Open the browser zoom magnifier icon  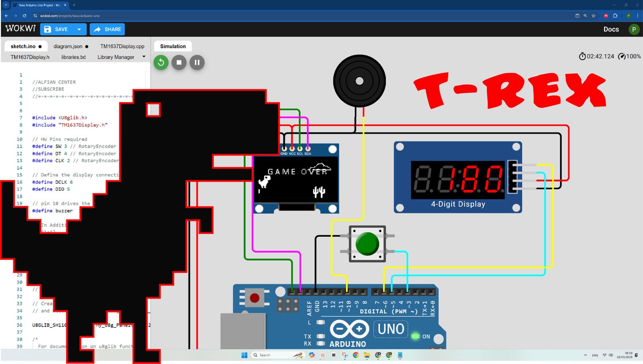pos(585,16)
